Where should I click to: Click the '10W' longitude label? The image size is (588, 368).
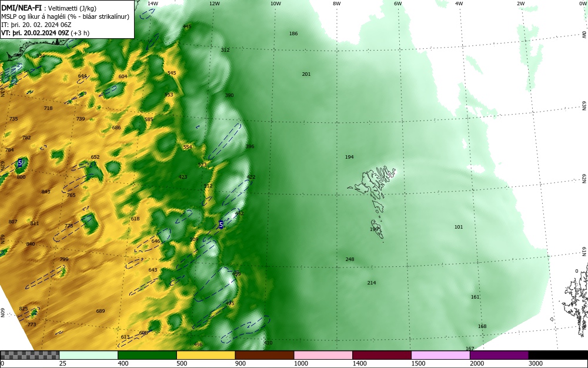(276, 4)
